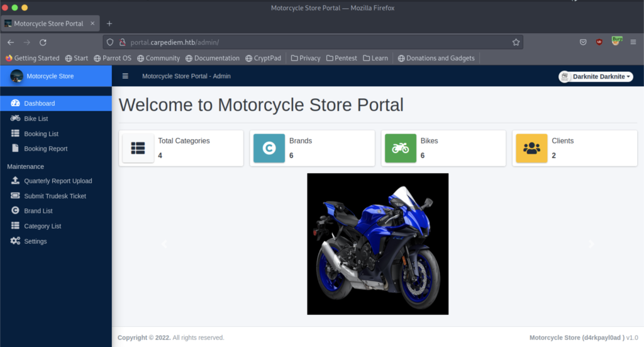
Task: Open Bike List in sidebar
Action: pyautogui.click(x=36, y=118)
